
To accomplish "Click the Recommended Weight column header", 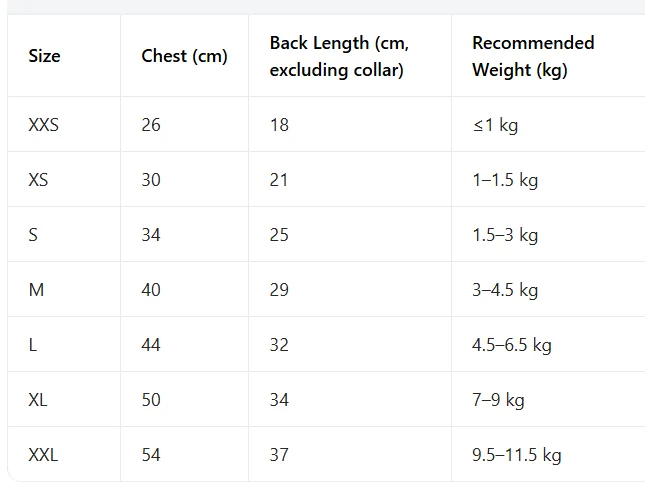I will tap(533, 56).
